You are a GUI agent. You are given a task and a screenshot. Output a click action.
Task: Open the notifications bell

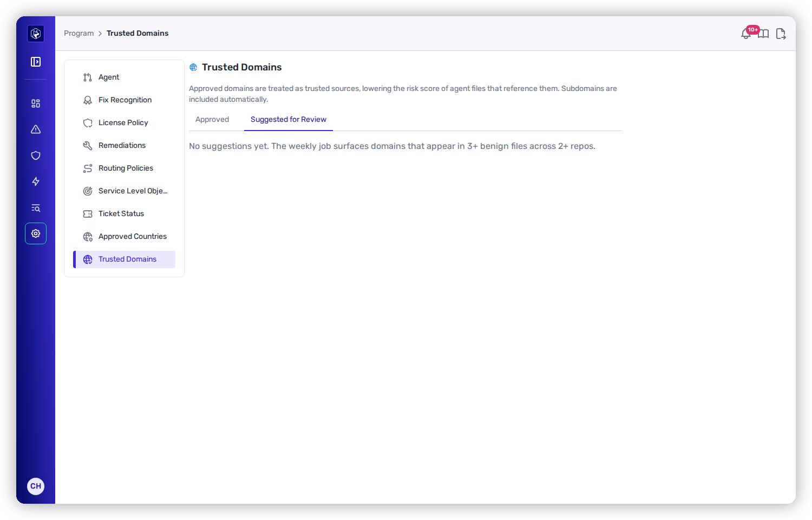(x=746, y=34)
